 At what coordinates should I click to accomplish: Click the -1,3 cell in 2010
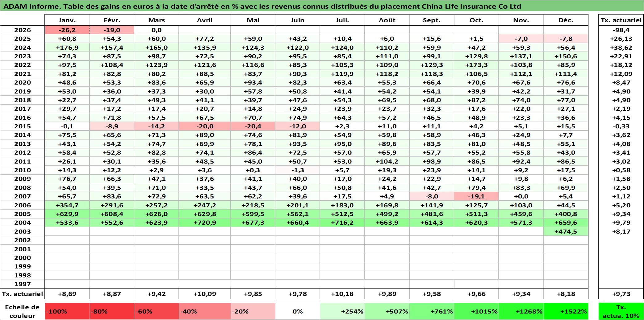(x=297, y=170)
